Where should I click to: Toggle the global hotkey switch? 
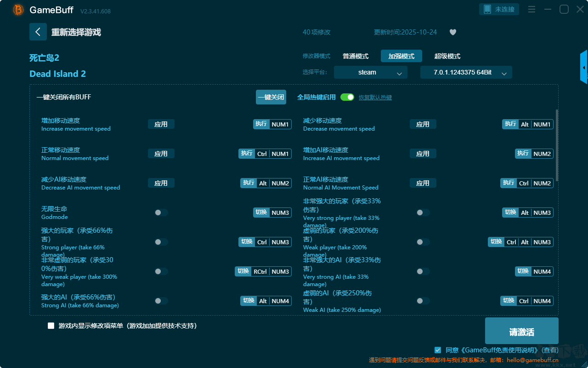point(347,97)
